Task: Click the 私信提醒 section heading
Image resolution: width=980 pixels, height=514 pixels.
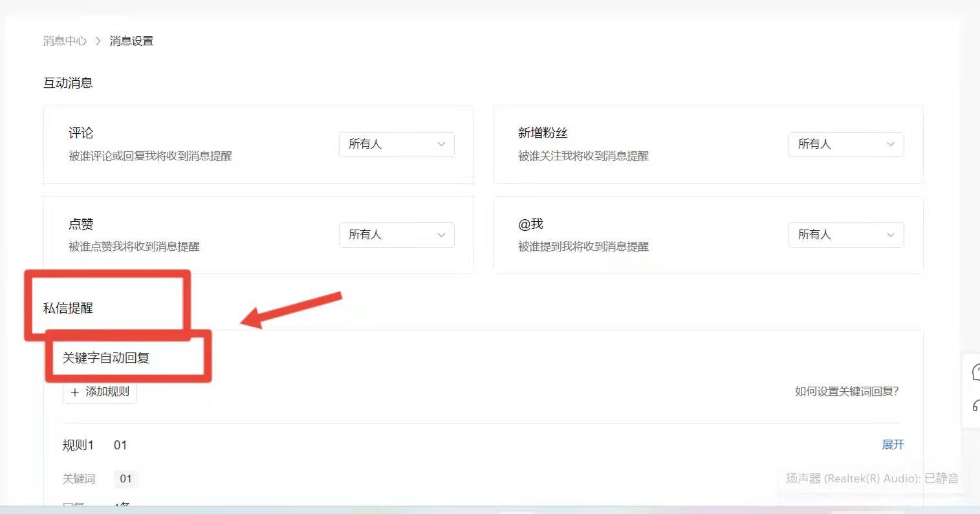Action: 67,308
